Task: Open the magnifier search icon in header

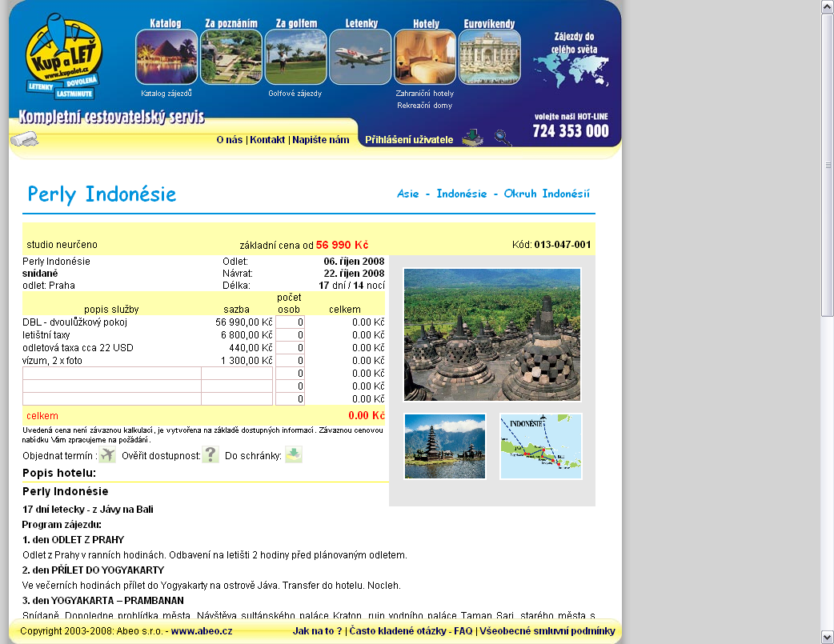Action: click(x=502, y=138)
